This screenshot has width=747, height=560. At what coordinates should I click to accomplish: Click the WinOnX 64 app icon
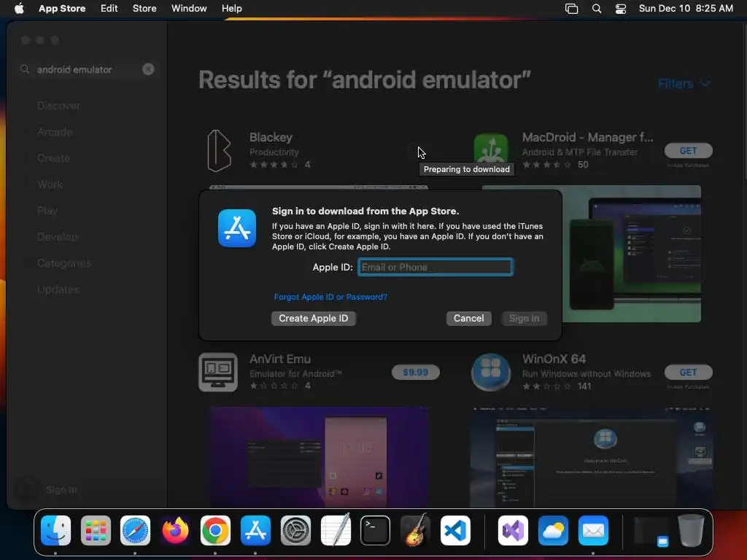pyautogui.click(x=491, y=372)
